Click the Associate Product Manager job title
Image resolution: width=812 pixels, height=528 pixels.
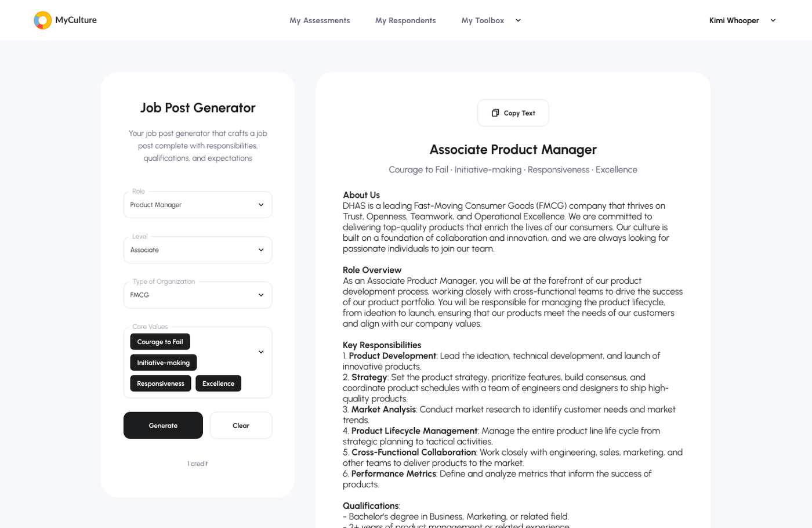(x=513, y=150)
